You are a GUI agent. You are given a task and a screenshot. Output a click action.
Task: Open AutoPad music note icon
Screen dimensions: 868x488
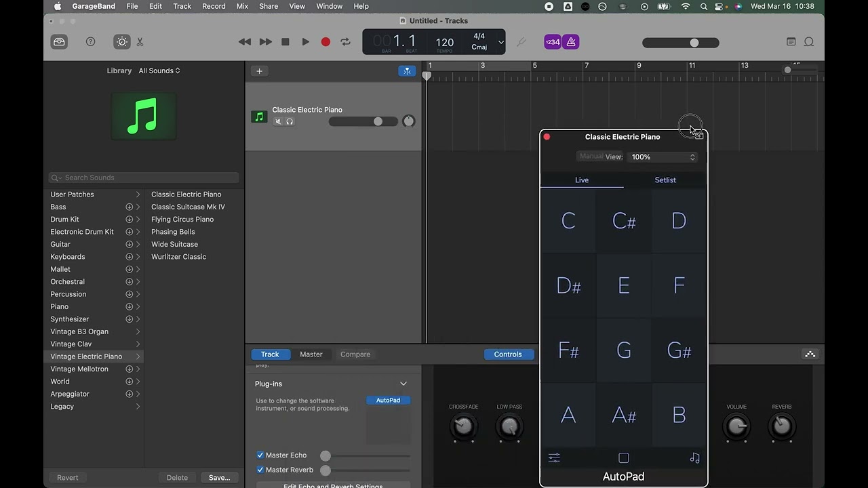point(694,458)
